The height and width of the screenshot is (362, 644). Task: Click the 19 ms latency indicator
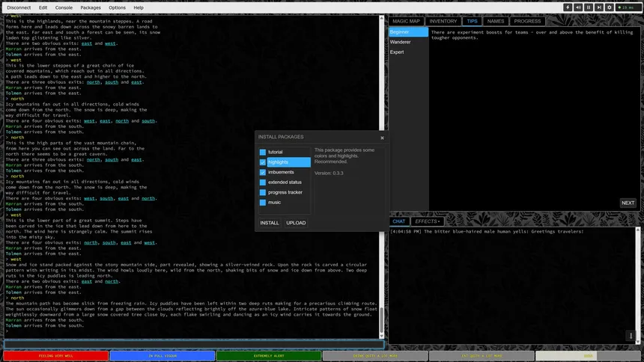[x=628, y=7]
